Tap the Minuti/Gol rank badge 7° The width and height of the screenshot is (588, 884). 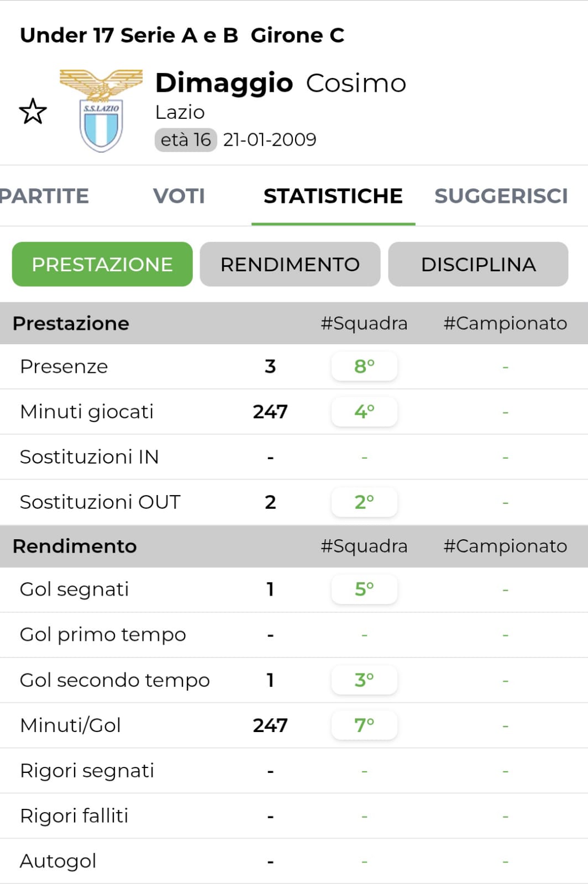pos(364,725)
